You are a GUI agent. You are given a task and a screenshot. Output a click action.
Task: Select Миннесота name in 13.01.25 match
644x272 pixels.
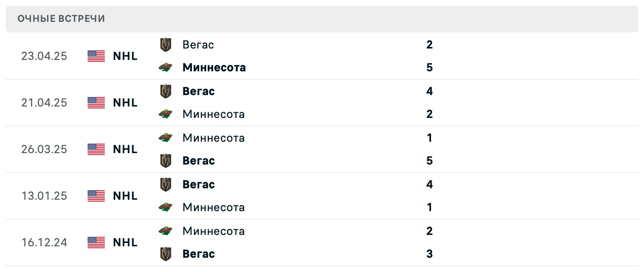[x=213, y=207]
